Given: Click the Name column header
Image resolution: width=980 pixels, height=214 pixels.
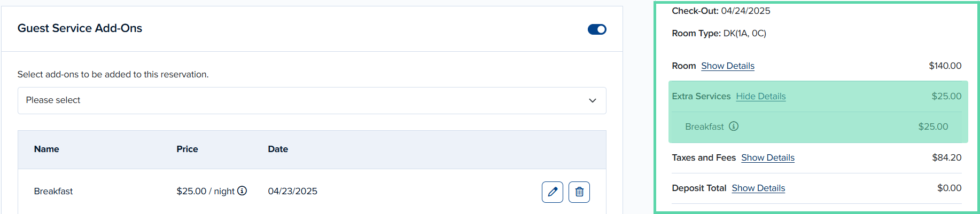Looking at the screenshot, I should (46, 149).
